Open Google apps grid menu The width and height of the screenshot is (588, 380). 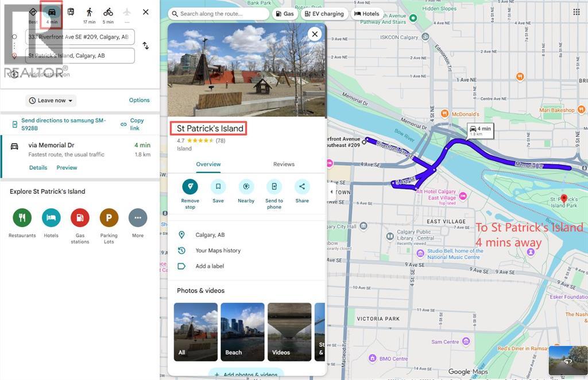tap(576, 11)
